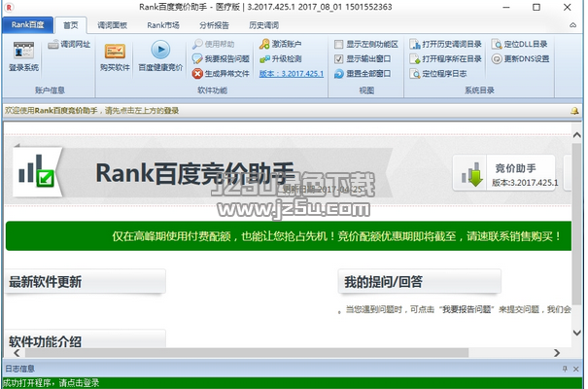This screenshot has height=389, width=588.
Task: Uncheck 显示输出窗口 checkbox
Action: point(338,59)
